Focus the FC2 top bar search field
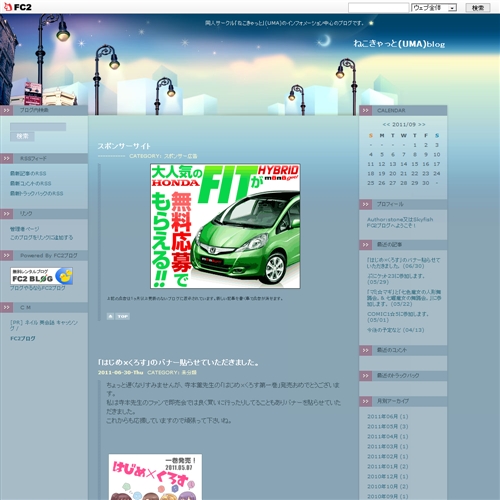Viewport: 500px width, 500px height. point(378,7)
